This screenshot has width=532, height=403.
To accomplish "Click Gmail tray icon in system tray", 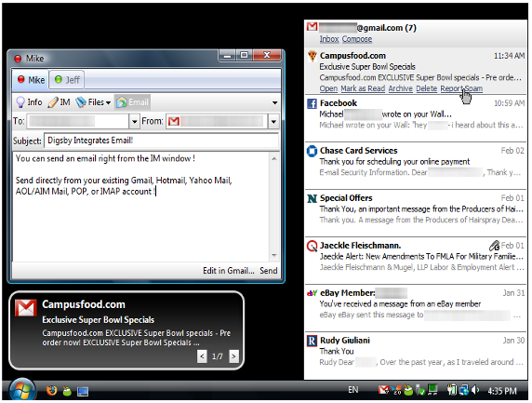I will pos(383,390).
